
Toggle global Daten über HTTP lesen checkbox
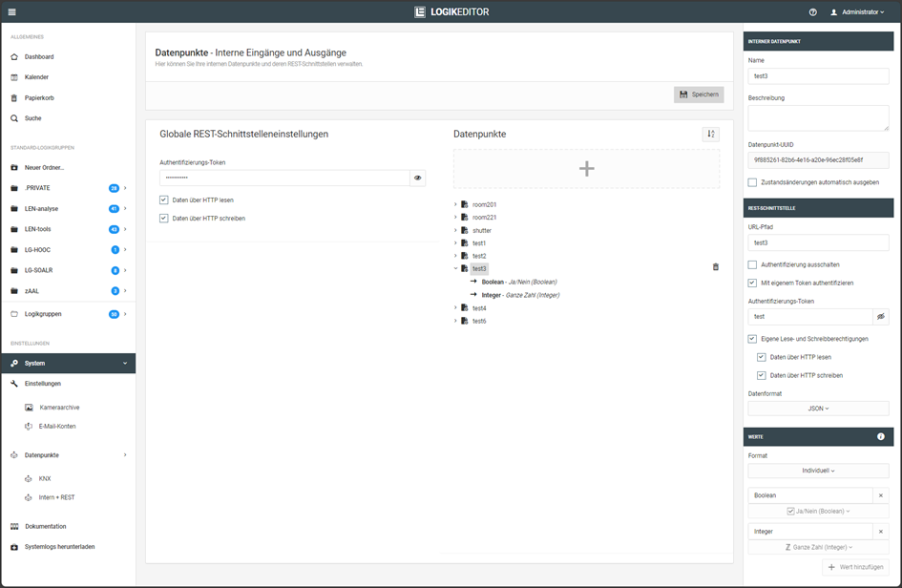(164, 200)
